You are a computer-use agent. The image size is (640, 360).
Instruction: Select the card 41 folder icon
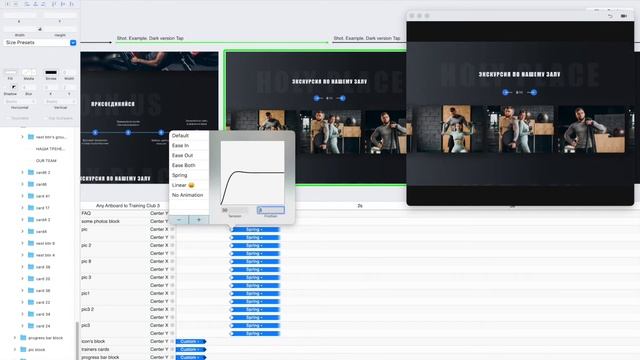(31, 196)
